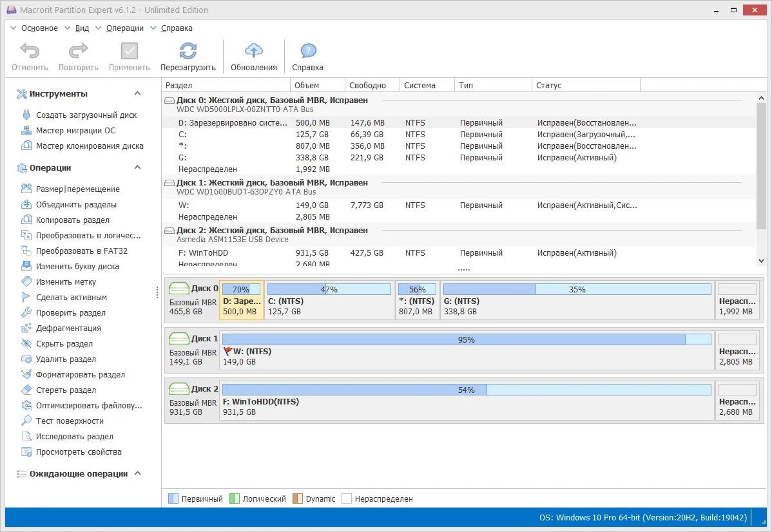The width and height of the screenshot is (772, 532).
Task: Choose Дефрагментация operation
Action: pos(68,328)
